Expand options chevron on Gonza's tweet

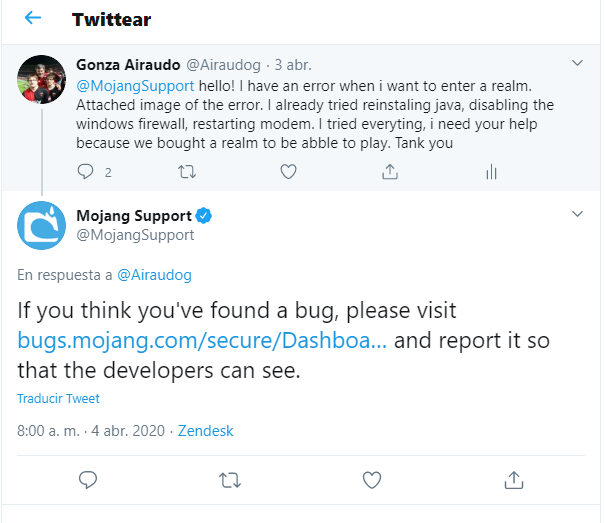pos(577,63)
